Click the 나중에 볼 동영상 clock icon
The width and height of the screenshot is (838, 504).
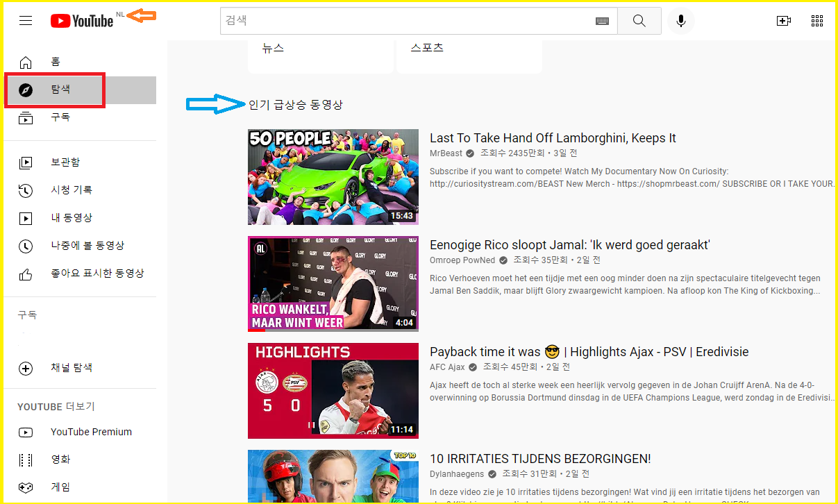tap(26, 246)
